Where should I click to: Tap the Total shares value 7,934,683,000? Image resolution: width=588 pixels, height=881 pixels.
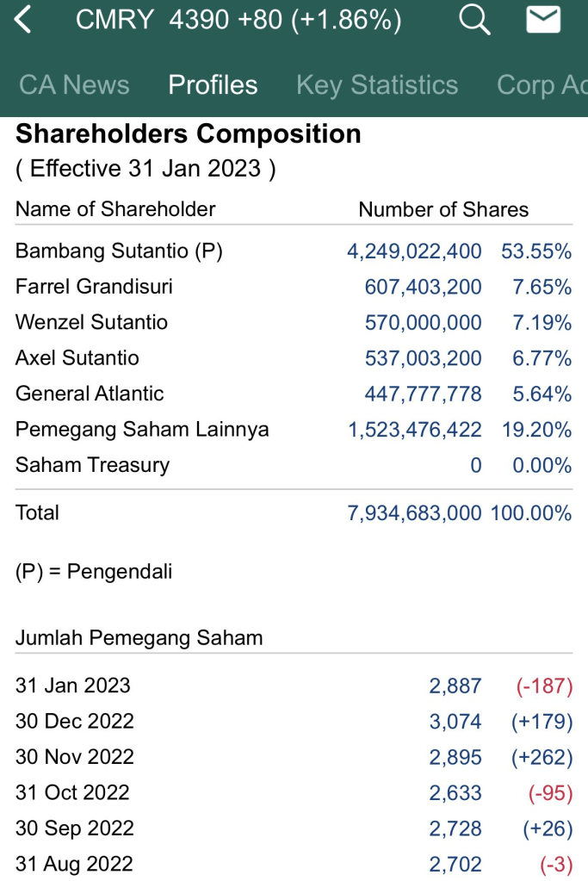[x=414, y=513]
